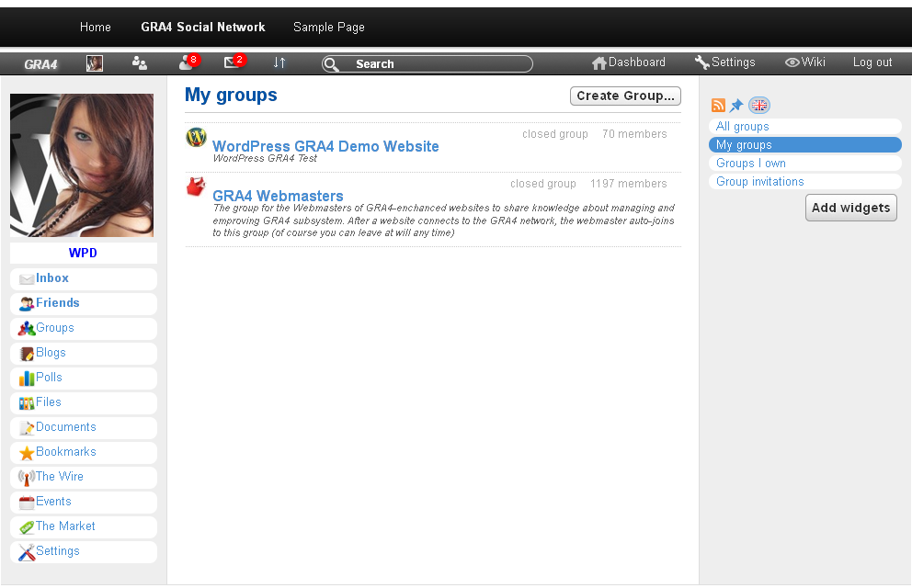Click the Polls bar chart icon
The width and height of the screenshot is (912, 588).
[x=27, y=379]
